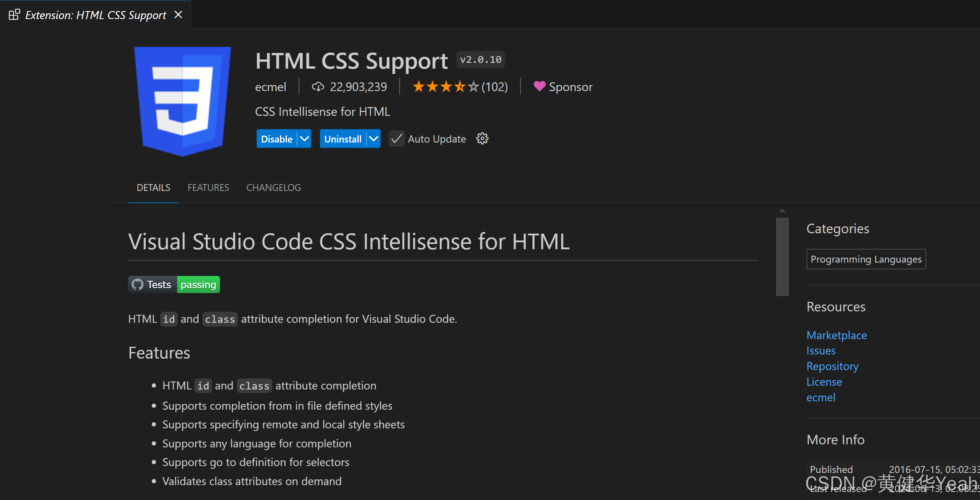Switch to the FEATURES tab
The width and height of the screenshot is (980, 500).
click(x=208, y=187)
